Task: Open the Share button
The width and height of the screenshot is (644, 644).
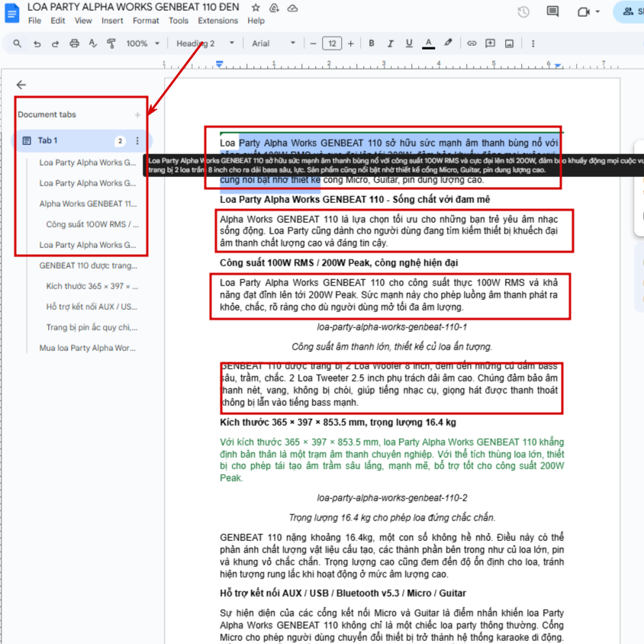Action: [629, 12]
